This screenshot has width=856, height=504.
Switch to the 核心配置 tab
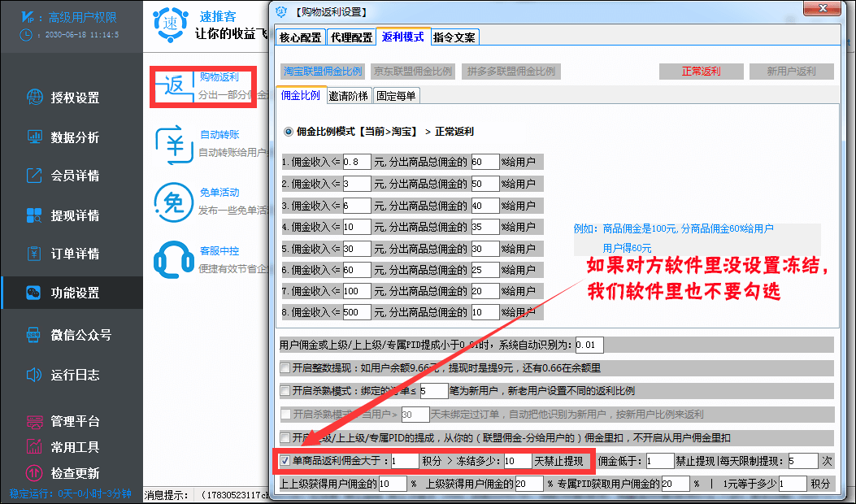point(301,37)
